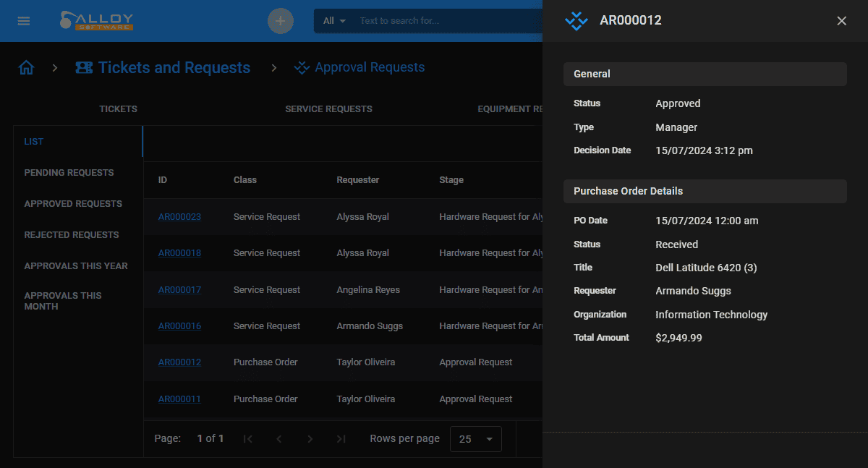This screenshot has width=868, height=468.
Task: Sort by the Class column header
Action: coord(245,180)
